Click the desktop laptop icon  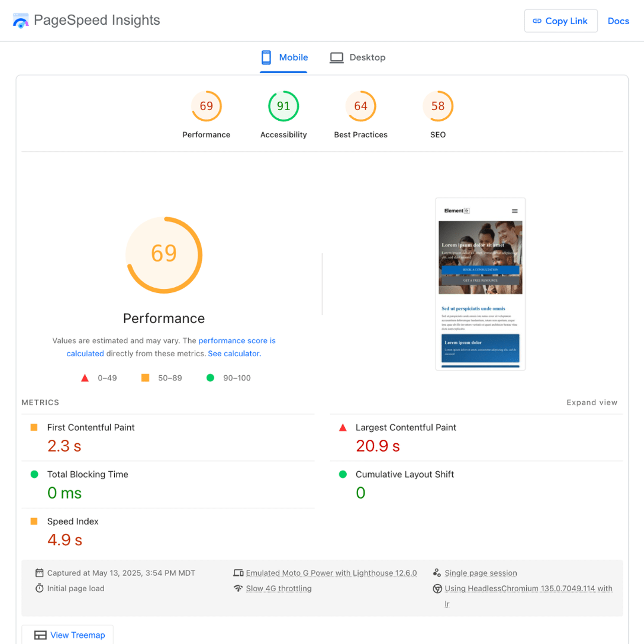click(x=337, y=57)
